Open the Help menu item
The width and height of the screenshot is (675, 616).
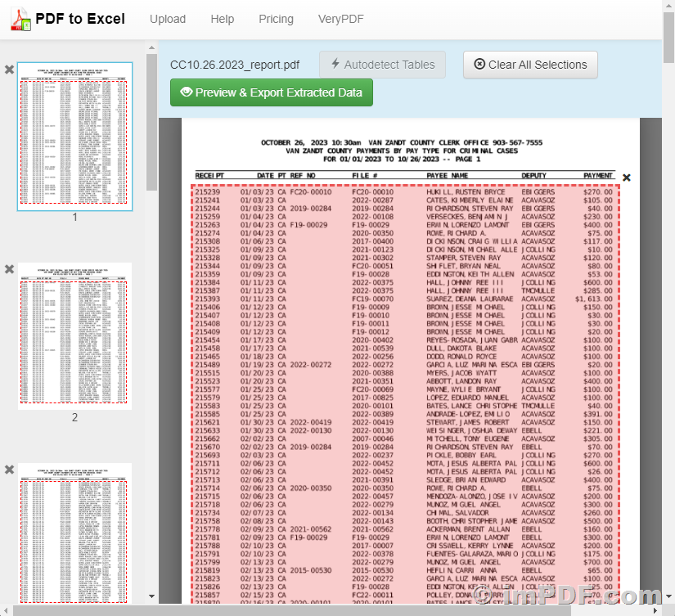[222, 19]
